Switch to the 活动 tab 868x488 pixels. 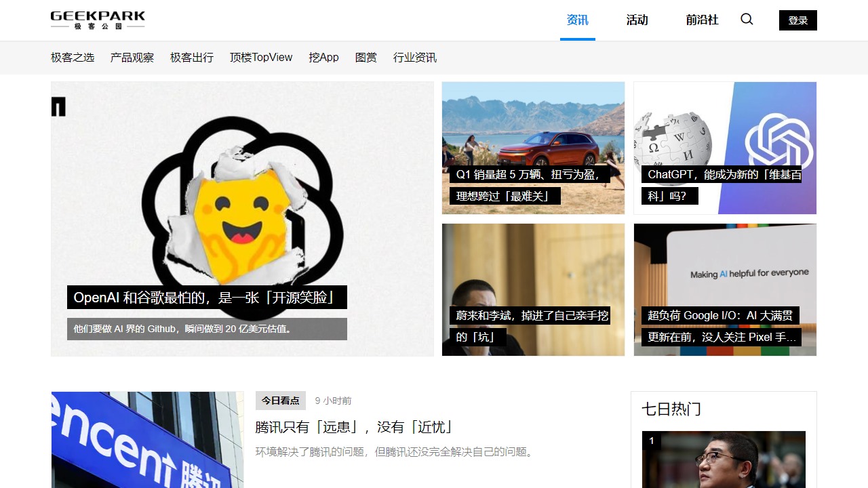(637, 20)
